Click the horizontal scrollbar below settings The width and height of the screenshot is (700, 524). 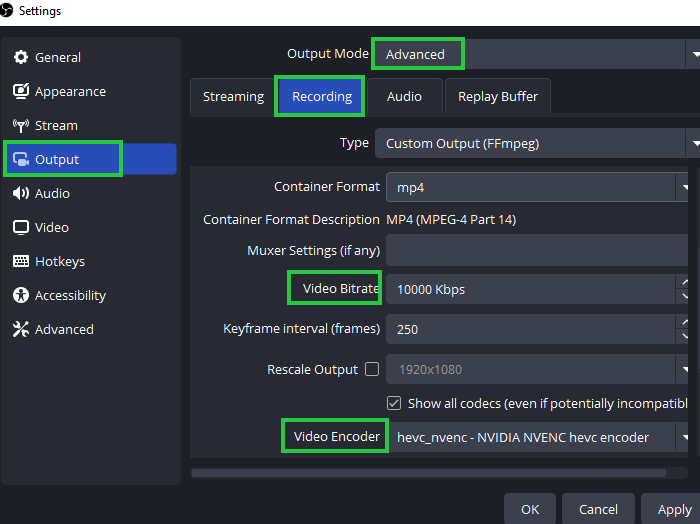[x=429, y=473]
